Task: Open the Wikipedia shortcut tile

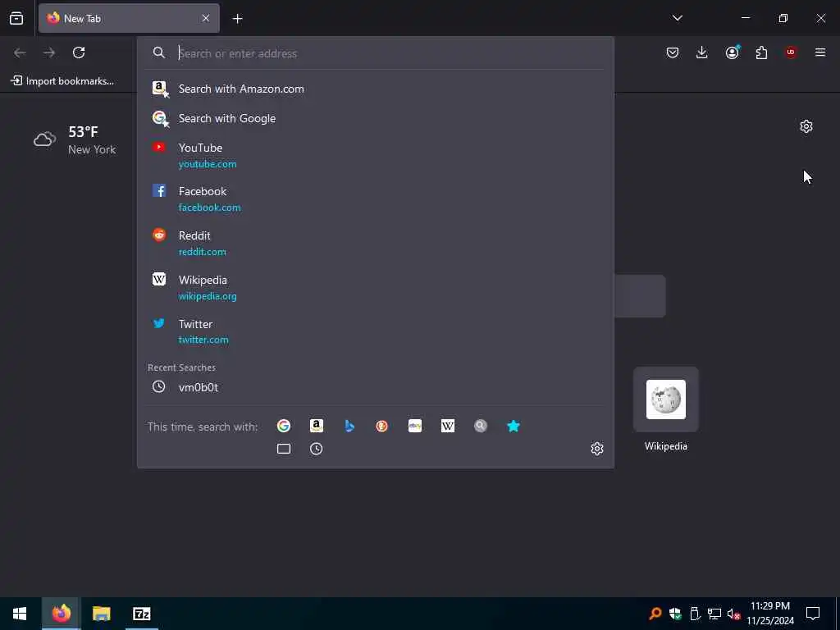Action: [666, 399]
